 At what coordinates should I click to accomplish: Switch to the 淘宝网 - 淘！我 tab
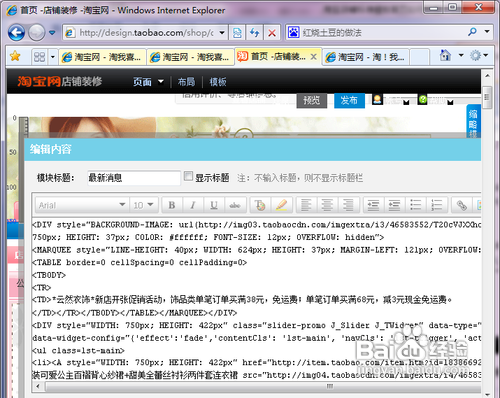(x=366, y=57)
